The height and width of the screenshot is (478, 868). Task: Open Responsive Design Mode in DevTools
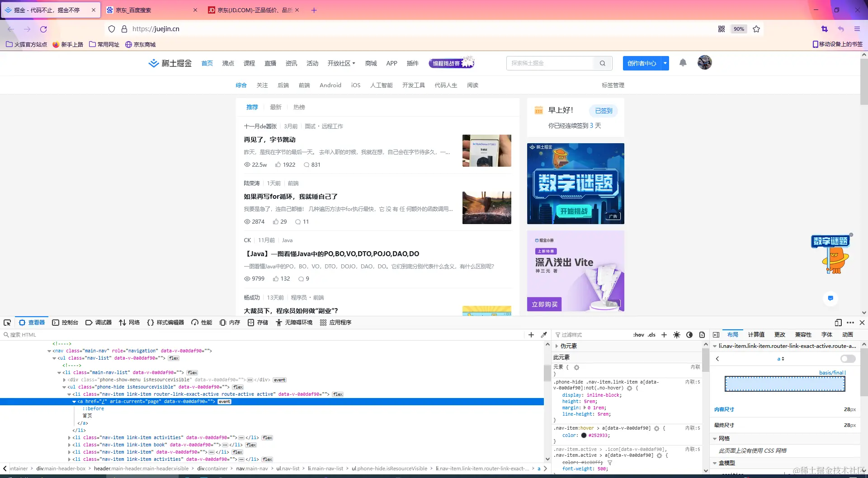pyautogui.click(x=838, y=323)
